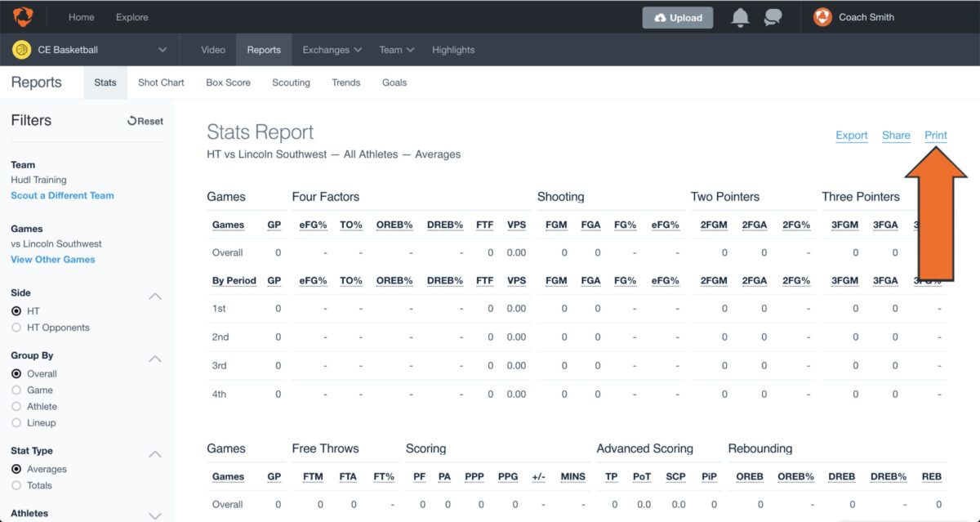
Task: Click the Upload button
Action: (x=678, y=17)
